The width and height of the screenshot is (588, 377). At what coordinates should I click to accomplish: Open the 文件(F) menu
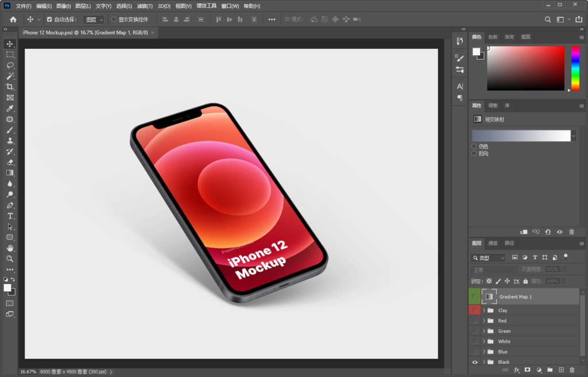[x=24, y=6]
